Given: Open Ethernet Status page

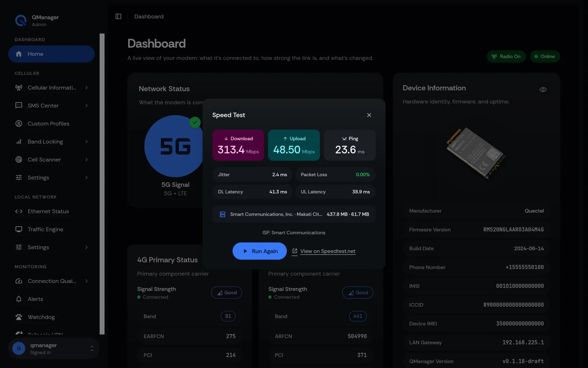Looking at the screenshot, I should point(51,211).
